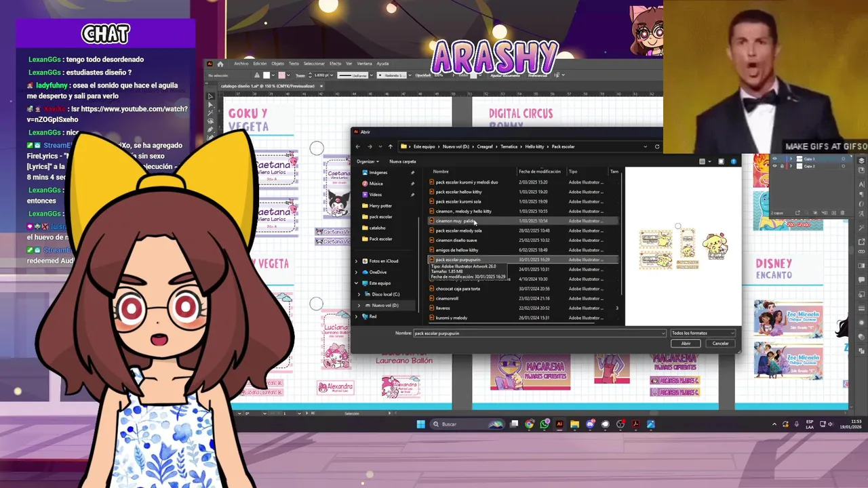Image resolution: width=868 pixels, height=488 pixels.
Task: Open Adobe Acrobat from the taskbar
Action: click(635, 424)
